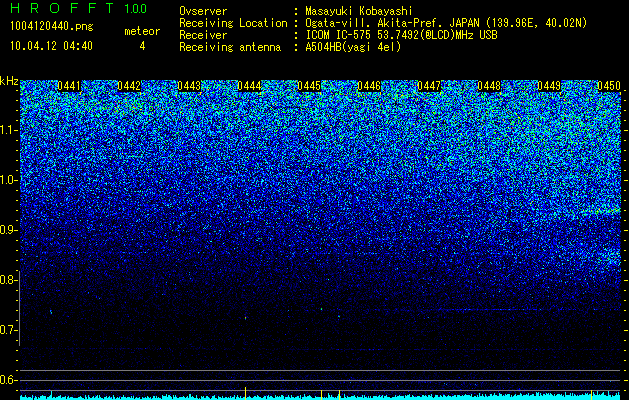Click the 0448 time label
This screenshot has width=629, height=400.
pos(489,86)
